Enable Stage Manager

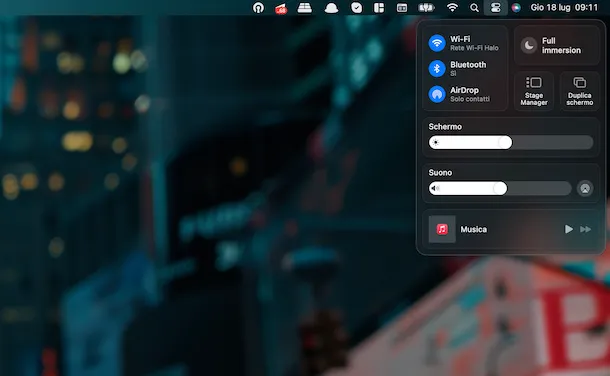534,91
